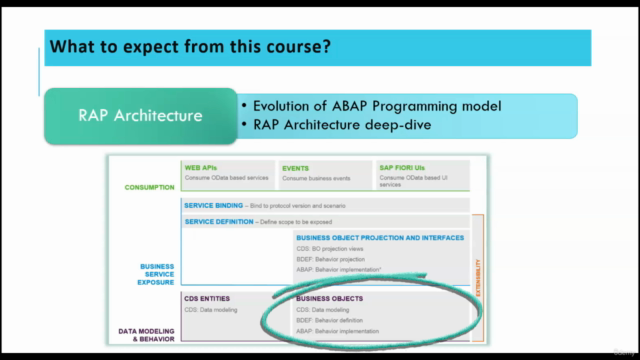Image resolution: width=640 pixels, height=360 pixels.
Task: Click 'RAP Architecture deep-dive' bullet
Action: point(342,124)
